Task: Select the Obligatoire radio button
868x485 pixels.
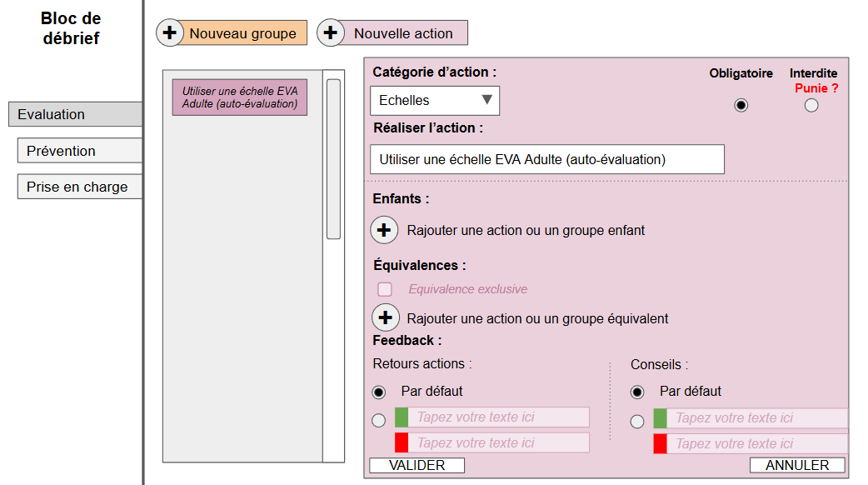Action: pos(741,105)
